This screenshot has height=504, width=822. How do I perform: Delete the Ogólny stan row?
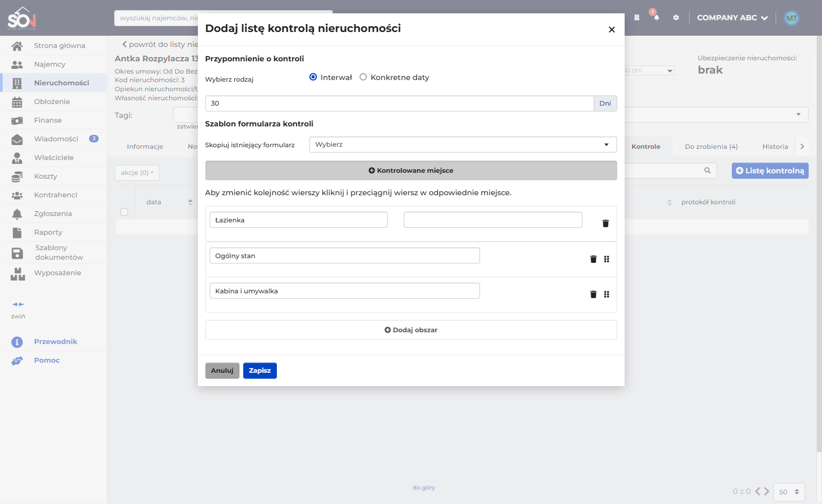(x=593, y=259)
